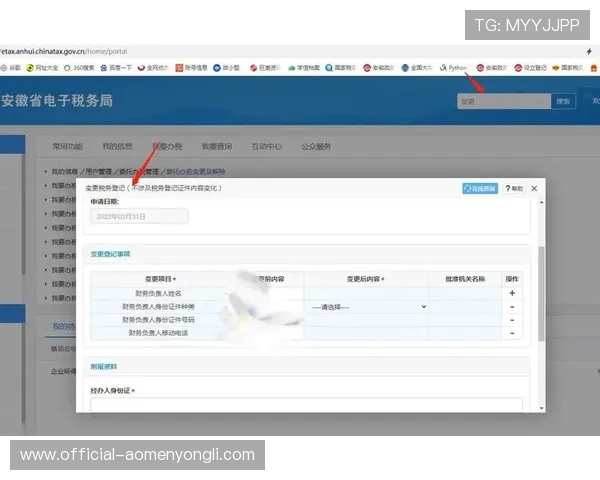The image size is (600, 480).
Task: Click the 申请日期 date field
Action: [139, 216]
